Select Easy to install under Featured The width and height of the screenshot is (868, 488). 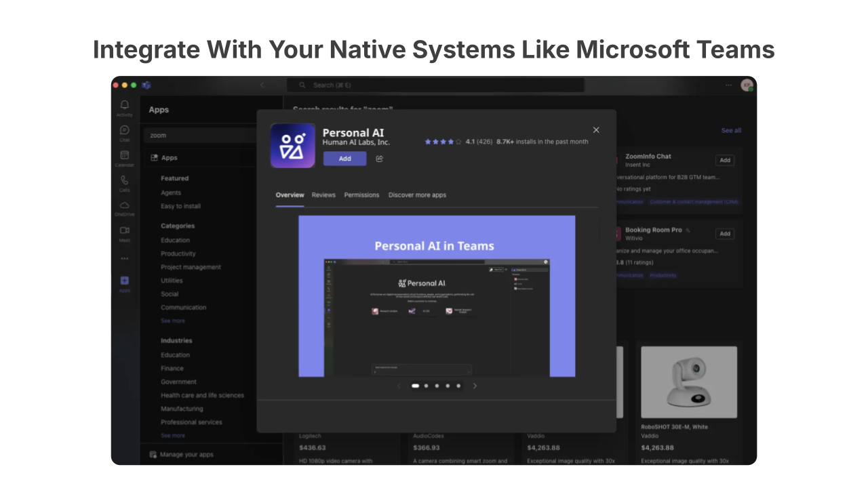pyautogui.click(x=180, y=206)
